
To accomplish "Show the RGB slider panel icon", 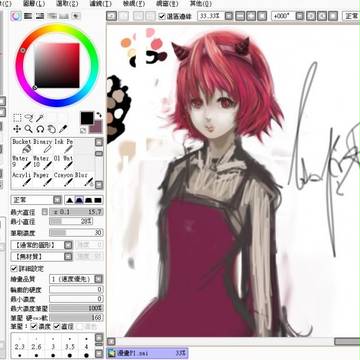I will coord(28,16).
